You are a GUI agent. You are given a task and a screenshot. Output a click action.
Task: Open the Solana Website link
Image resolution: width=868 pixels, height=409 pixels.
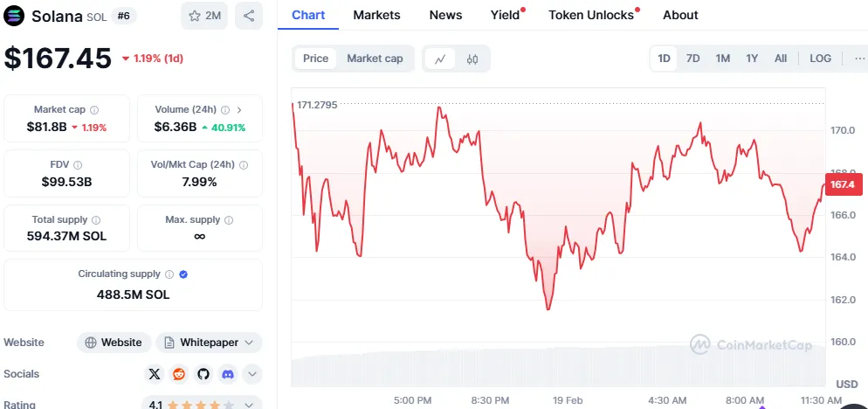click(114, 343)
